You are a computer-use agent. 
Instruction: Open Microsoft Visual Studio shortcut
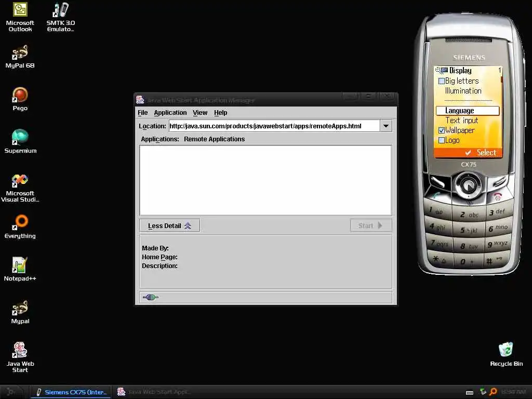(x=20, y=188)
